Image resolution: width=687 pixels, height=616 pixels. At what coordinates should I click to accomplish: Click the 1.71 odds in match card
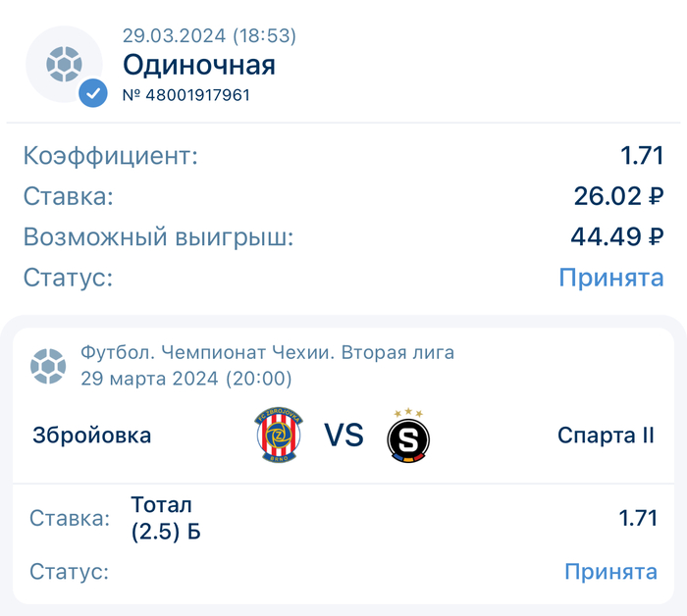click(638, 519)
